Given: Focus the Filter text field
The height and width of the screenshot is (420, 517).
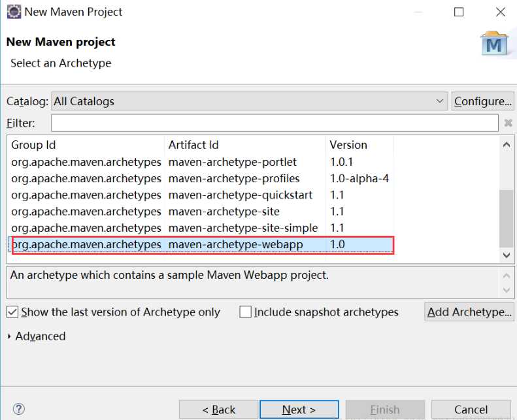Looking at the screenshot, I should pyautogui.click(x=275, y=123).
